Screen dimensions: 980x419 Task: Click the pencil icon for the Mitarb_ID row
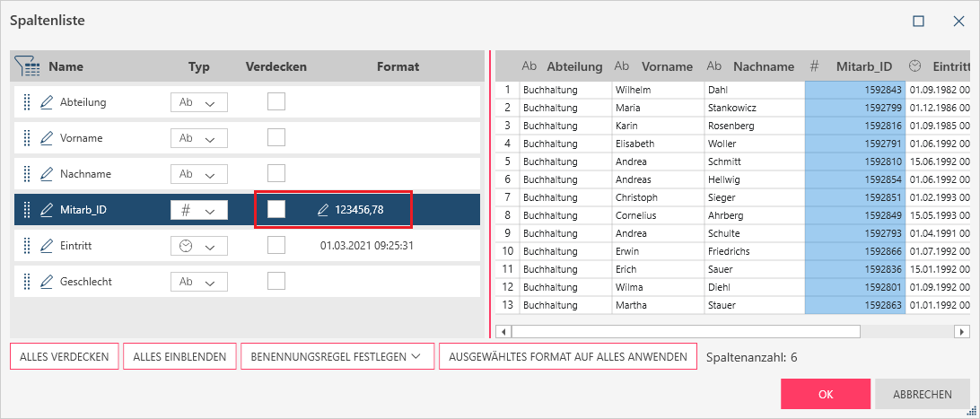point(48,210)
